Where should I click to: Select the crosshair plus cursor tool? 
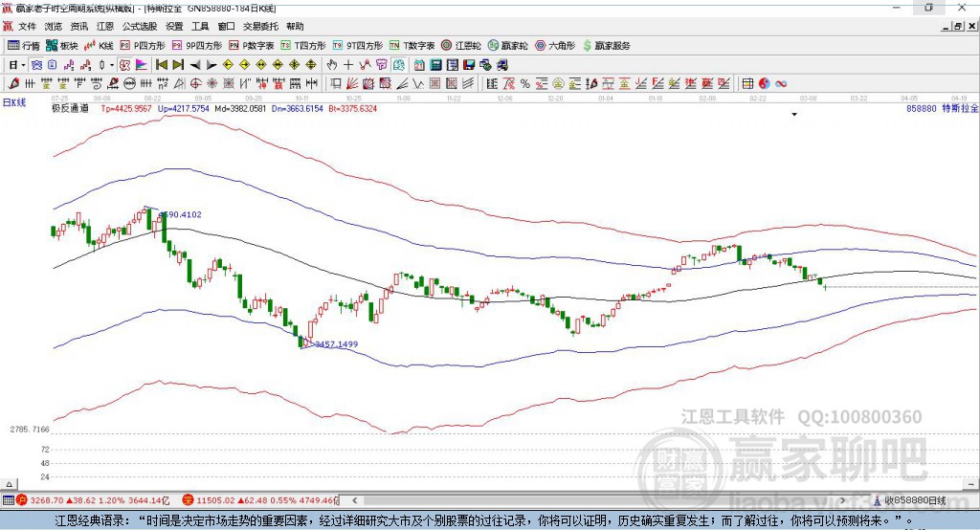point(348,65)
